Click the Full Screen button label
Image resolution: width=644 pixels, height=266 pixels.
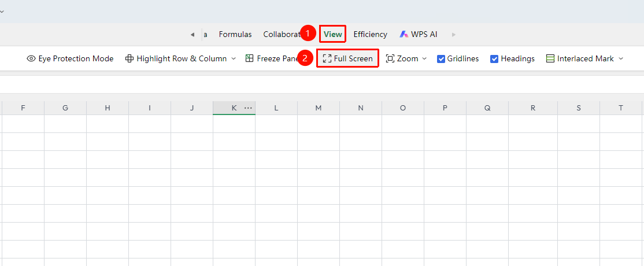point(353,59)
